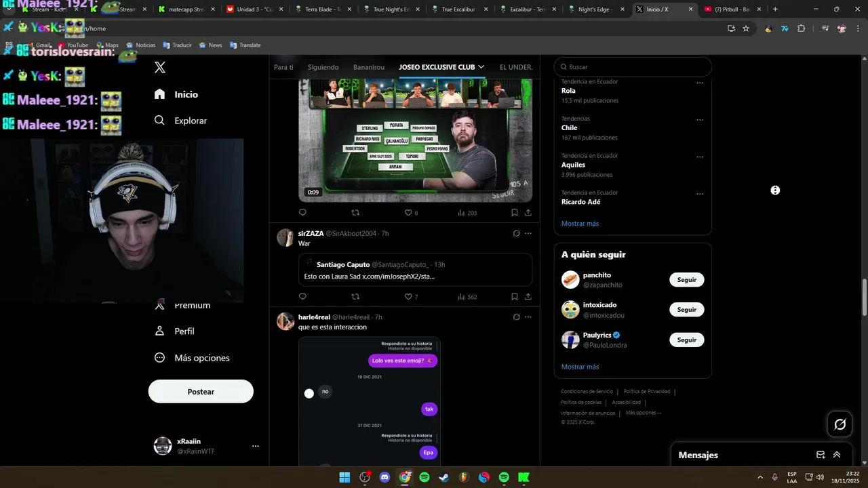
Task: Follow panchito with the Seguir button
Action: pos(686,279)
